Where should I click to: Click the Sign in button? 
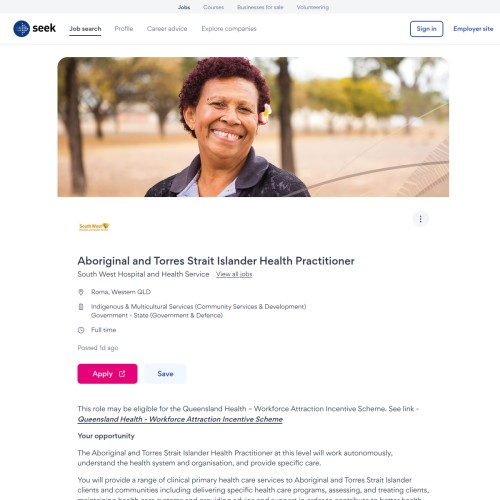(x=426, y=29)
